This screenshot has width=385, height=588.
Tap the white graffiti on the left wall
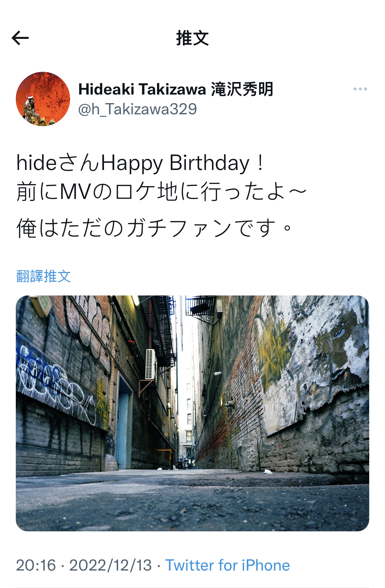click(56, 379)
